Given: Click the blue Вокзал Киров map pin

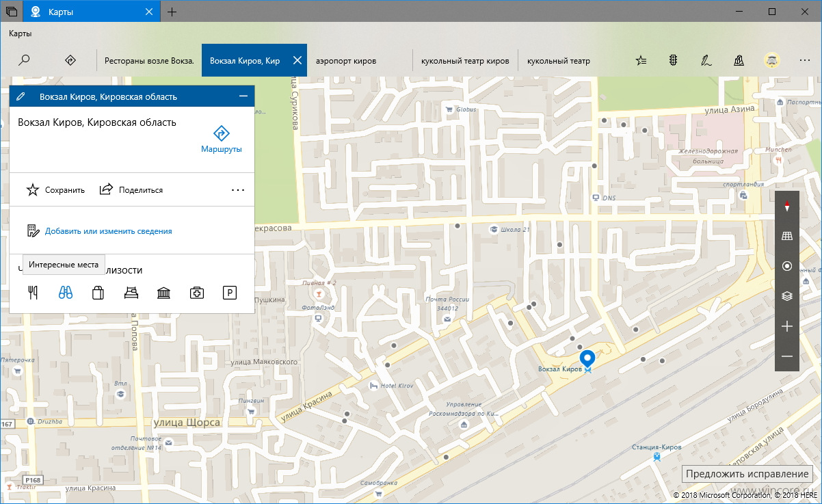Looking at the screenshot, I should (x=587, y=358).
